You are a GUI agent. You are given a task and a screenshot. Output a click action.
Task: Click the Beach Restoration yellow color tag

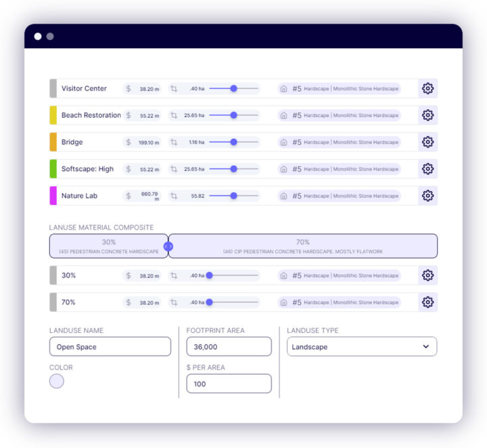(53, 116)
